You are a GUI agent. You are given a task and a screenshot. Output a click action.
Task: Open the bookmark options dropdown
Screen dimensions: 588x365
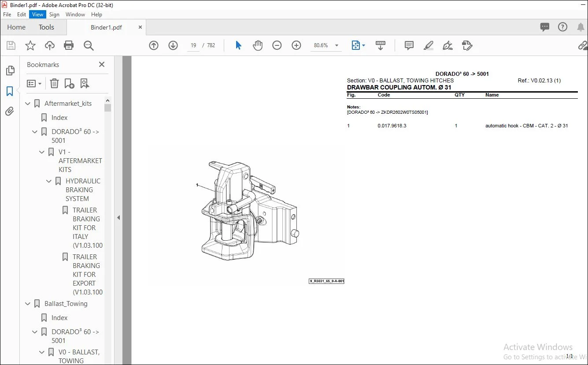pos(34,83)
